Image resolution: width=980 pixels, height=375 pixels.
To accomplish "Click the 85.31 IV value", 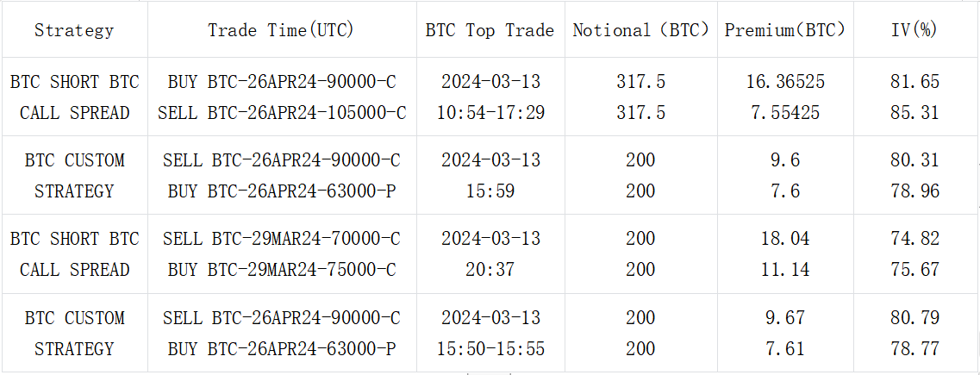I will point(914,113).
